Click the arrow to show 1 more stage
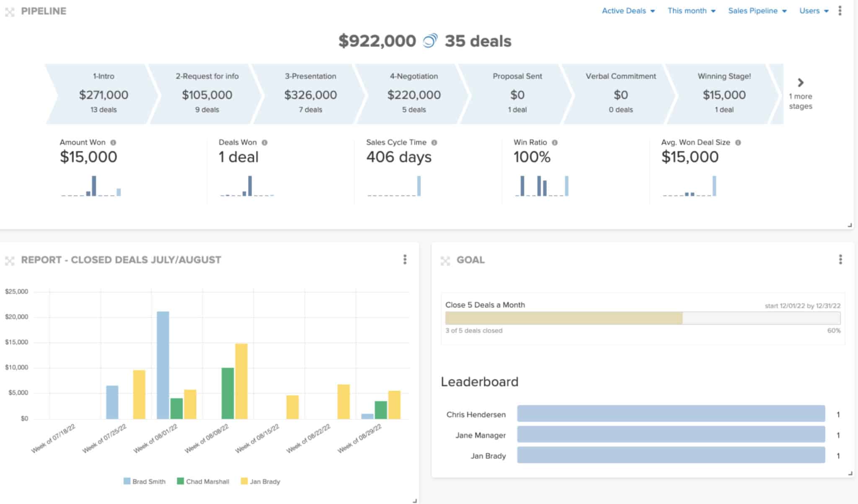 (x=800, y=83)
